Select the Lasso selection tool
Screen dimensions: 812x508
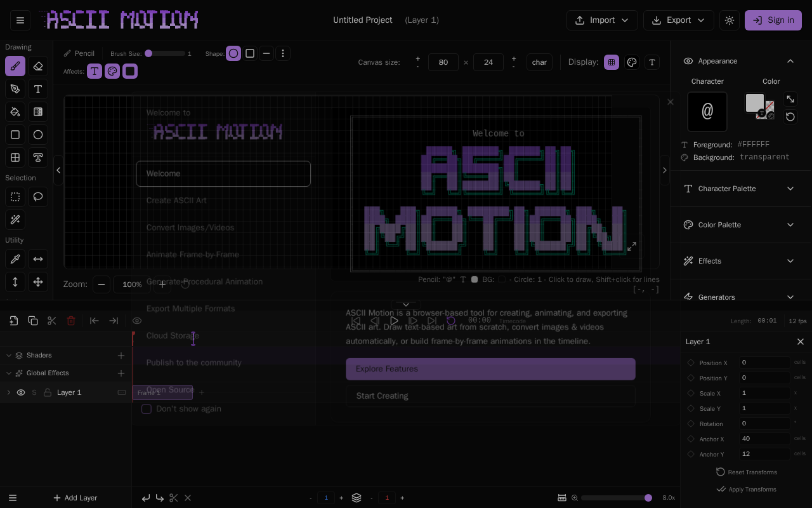pos(38,197)
